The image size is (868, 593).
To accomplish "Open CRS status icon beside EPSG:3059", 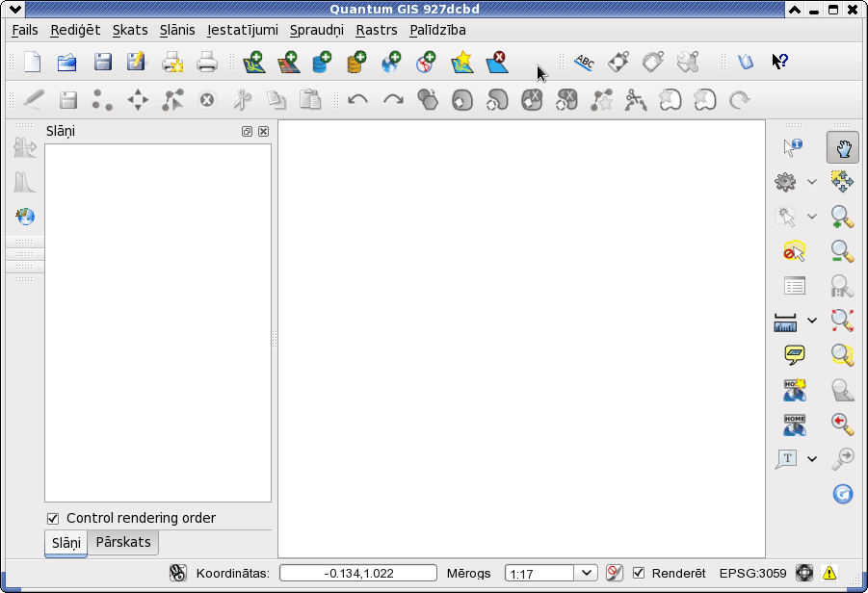I will coord(804,573).
